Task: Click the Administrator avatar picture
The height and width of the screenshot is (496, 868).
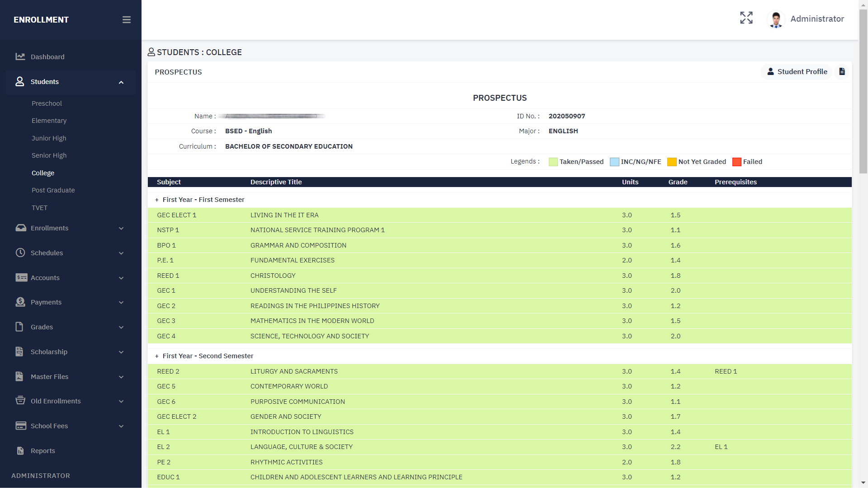Action: (x=776, y=19)
